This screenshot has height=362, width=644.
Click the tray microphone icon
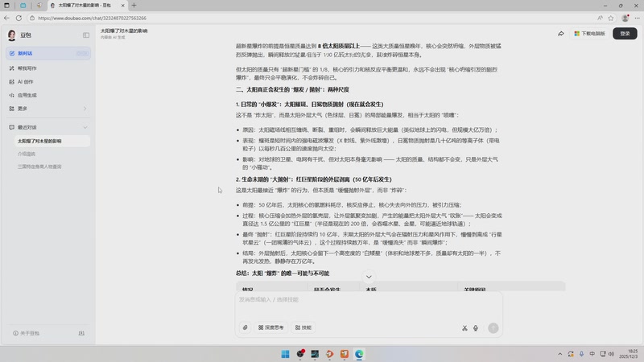(581, 354)
